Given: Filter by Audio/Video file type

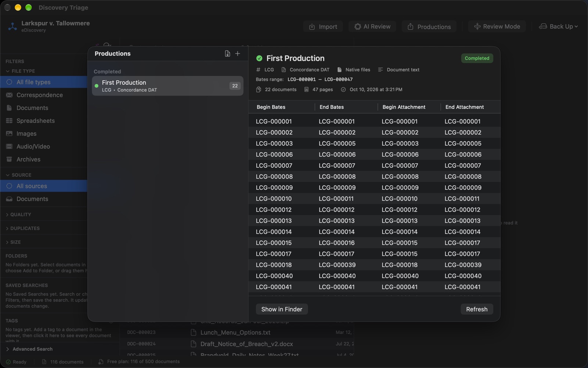Looking at the screenshot, I should pos(44,146).
